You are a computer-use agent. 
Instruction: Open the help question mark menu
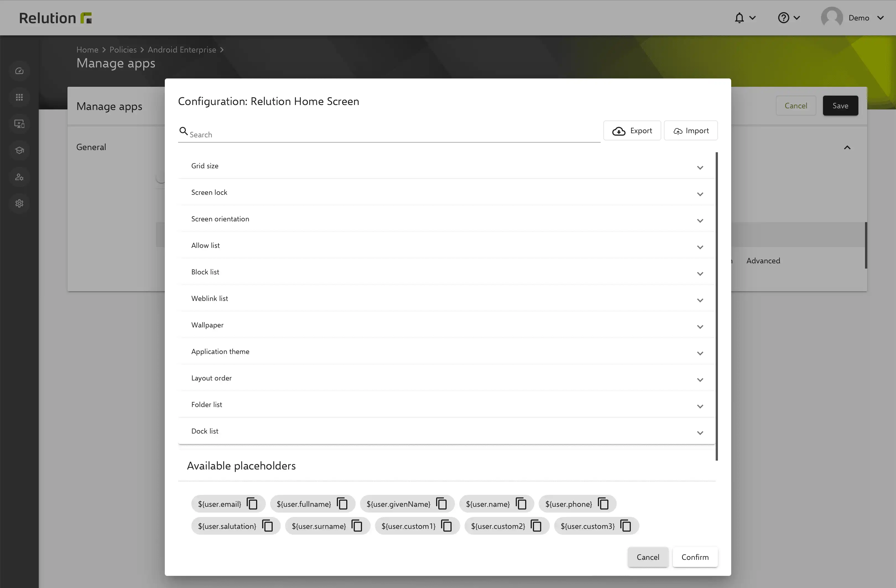pyautogui.click(x=788, y=18)
